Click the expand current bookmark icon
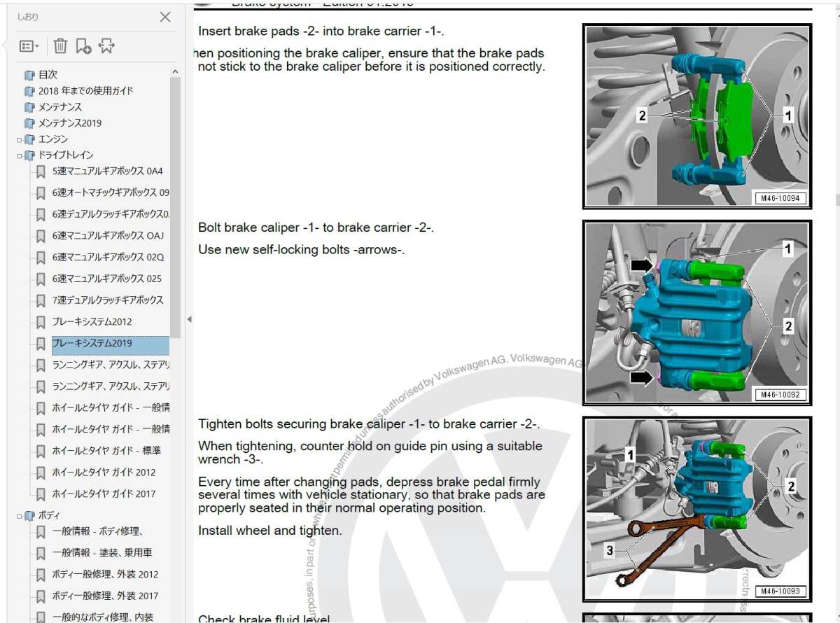This screenshot has height=623, width=840. tap(106, 46)
